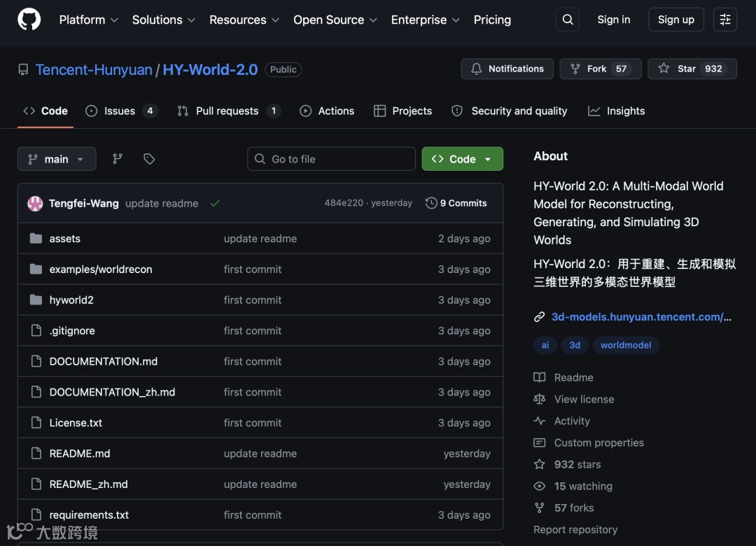This screenshot has height=546, width=756.
Task: Open the README_zh.md file
Action: (88, 484)
